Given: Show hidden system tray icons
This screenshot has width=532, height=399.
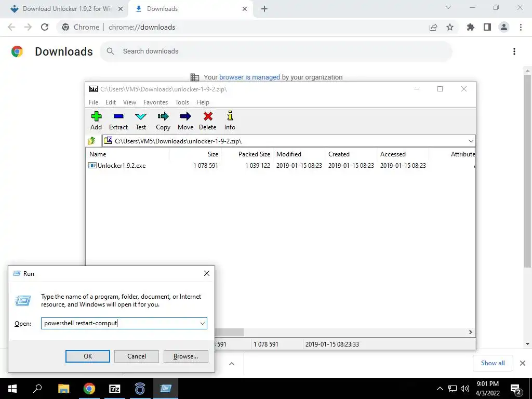Looking at the screenshot, I should click(440, 389).
